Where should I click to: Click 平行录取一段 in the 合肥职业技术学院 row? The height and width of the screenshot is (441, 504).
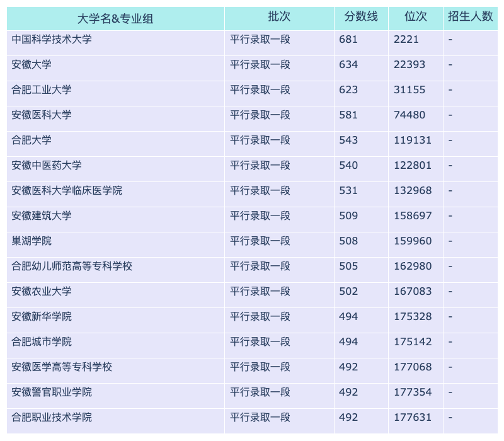pos(260,417)
